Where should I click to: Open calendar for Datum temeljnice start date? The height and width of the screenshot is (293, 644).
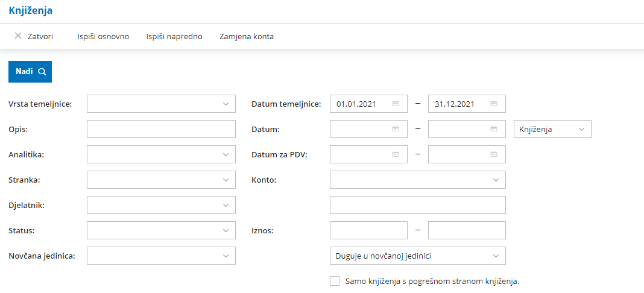click(x=396, y=104)
